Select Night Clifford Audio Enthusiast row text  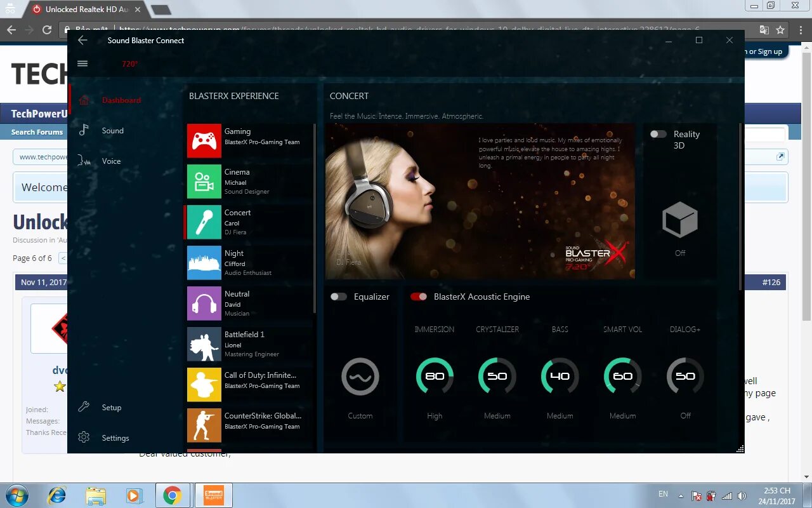248,263
